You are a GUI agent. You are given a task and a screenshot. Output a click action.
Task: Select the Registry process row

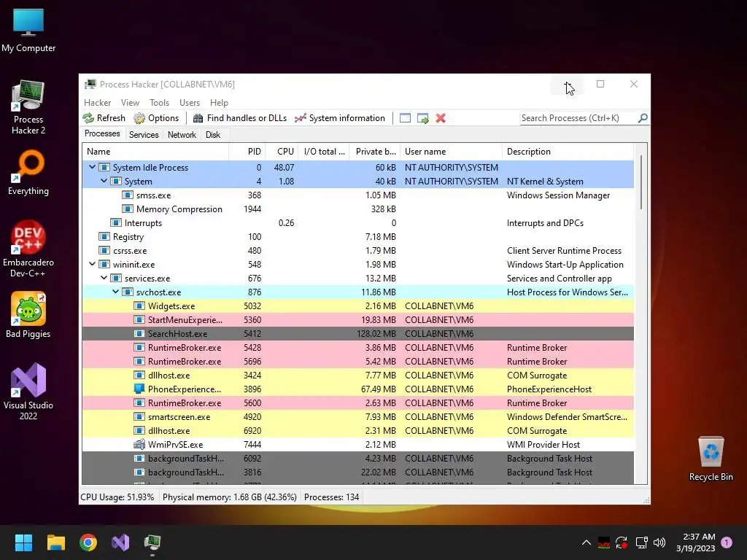[x=357, y=237]
